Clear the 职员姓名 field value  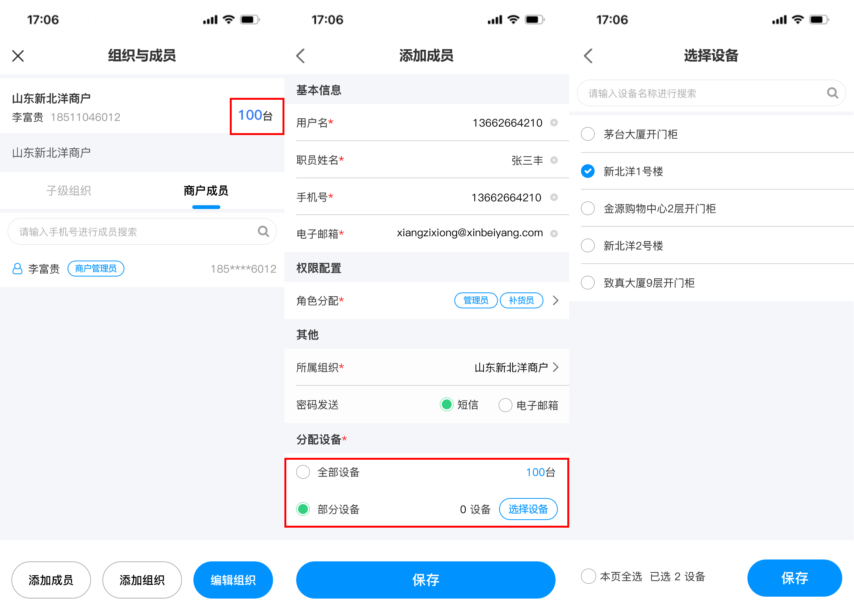pyautogui.click(x=554, y=160)
